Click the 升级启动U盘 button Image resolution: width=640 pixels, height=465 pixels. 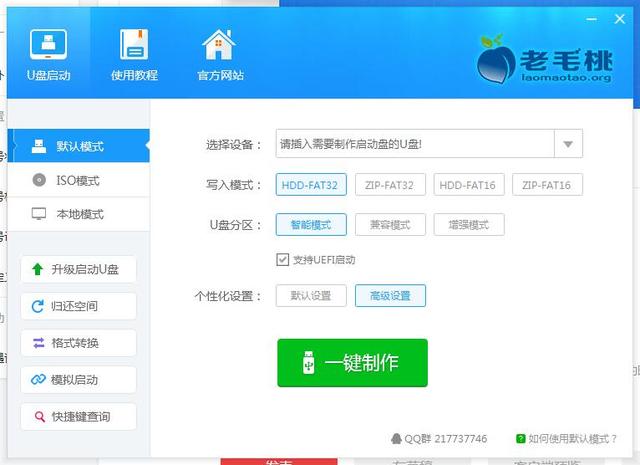click(78, 269)
